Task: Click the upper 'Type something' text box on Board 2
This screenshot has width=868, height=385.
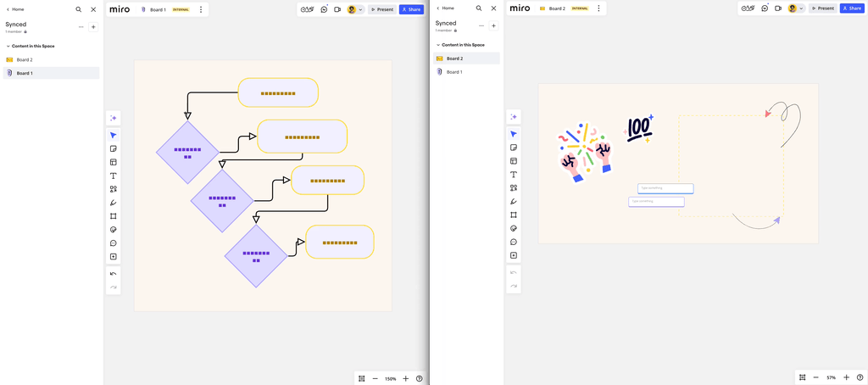Action: pos(665,188)
